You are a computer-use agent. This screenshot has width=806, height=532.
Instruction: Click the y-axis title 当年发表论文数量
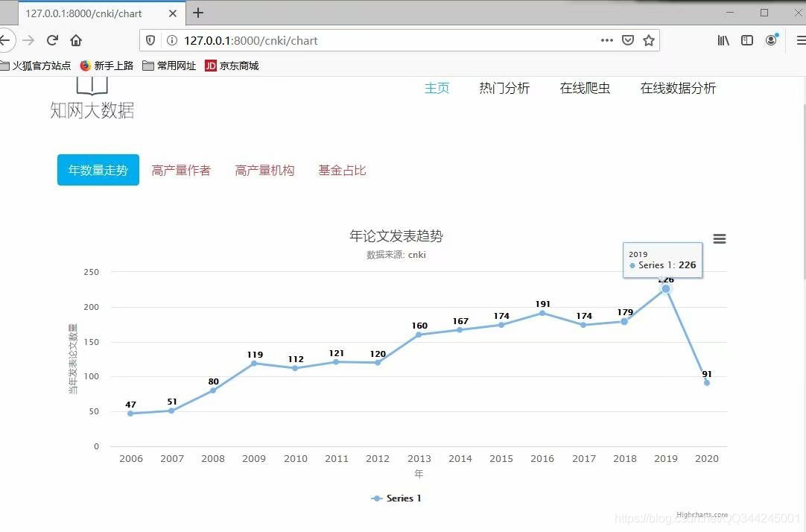coord(73,359)
